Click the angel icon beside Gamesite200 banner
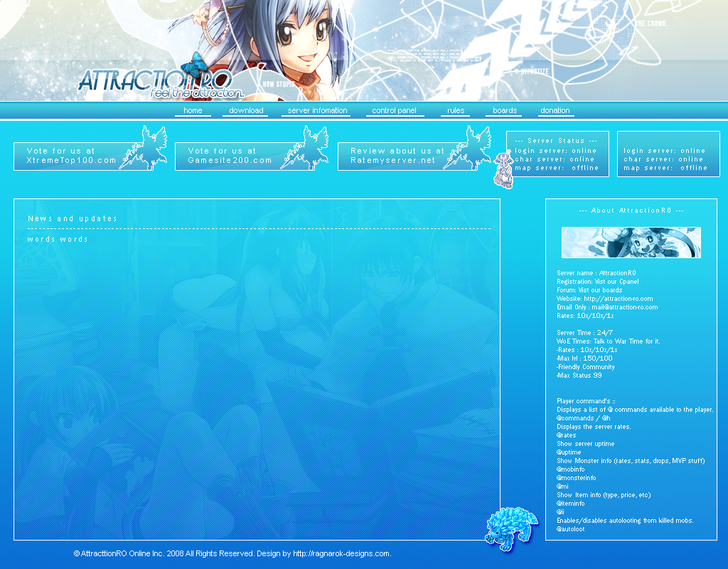 305,148
